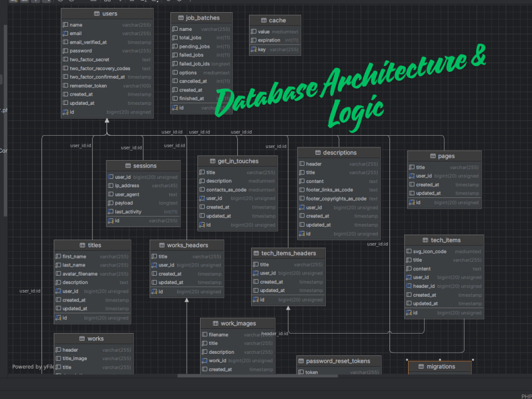532x399 pixels.
Task: Select the migrations table node
Action: pyautogui.click(x=440, y=367)
